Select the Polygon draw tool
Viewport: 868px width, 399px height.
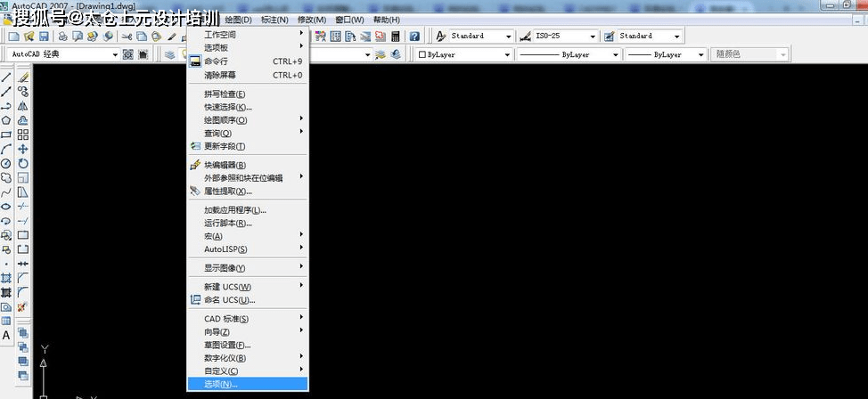(x=6, y=120)
